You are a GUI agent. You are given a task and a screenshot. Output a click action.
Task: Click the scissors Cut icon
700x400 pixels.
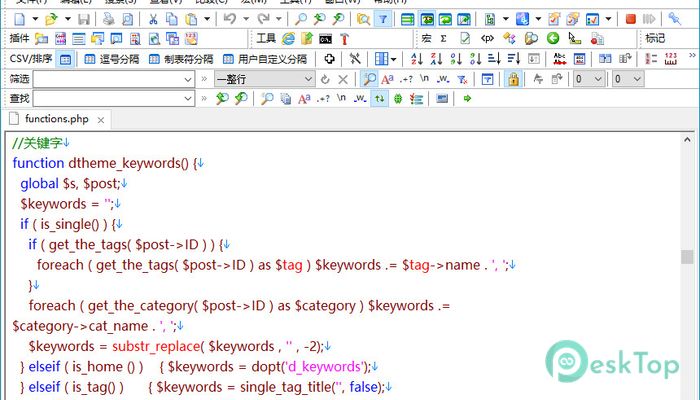pos(153,19)
